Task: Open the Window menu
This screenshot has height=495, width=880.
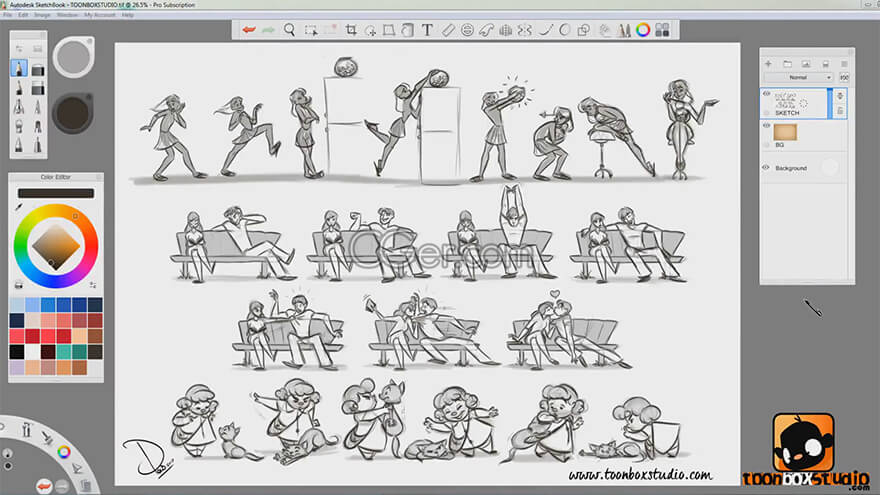Action: (x=67, y=15)
